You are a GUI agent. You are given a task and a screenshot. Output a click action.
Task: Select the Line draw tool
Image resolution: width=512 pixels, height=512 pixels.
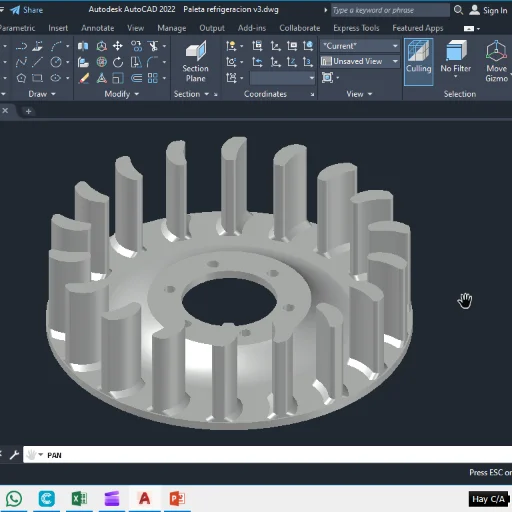[37, 62]
